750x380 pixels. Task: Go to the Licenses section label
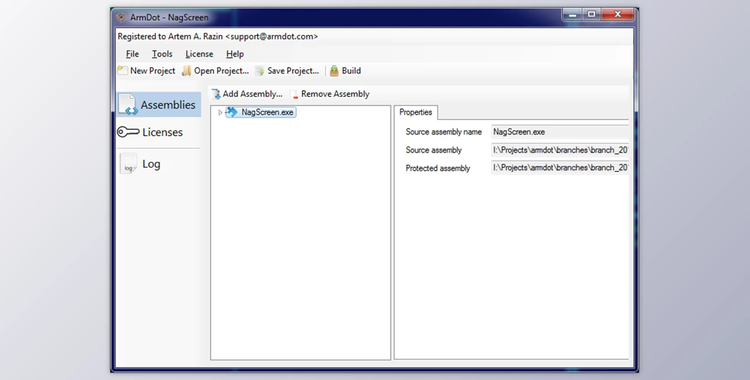(163, 133)
